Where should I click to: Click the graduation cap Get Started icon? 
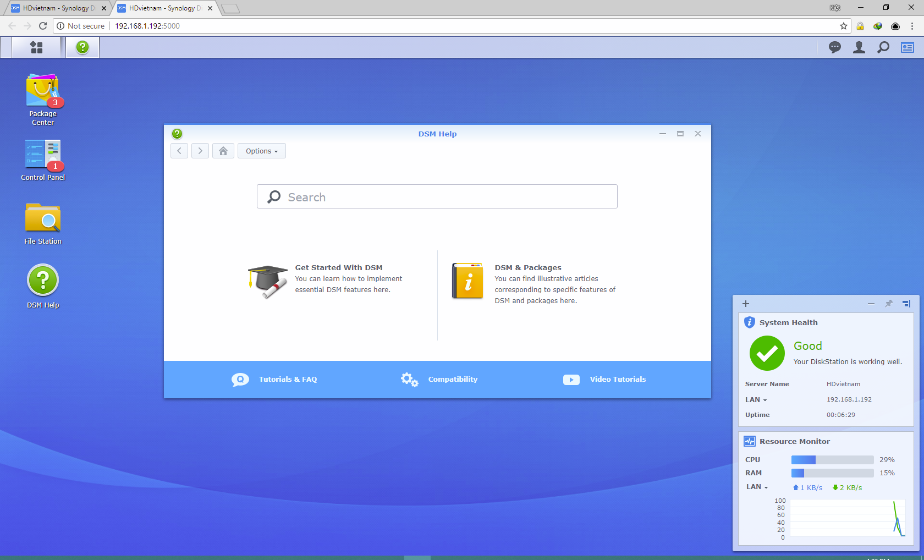click(268, 281)
